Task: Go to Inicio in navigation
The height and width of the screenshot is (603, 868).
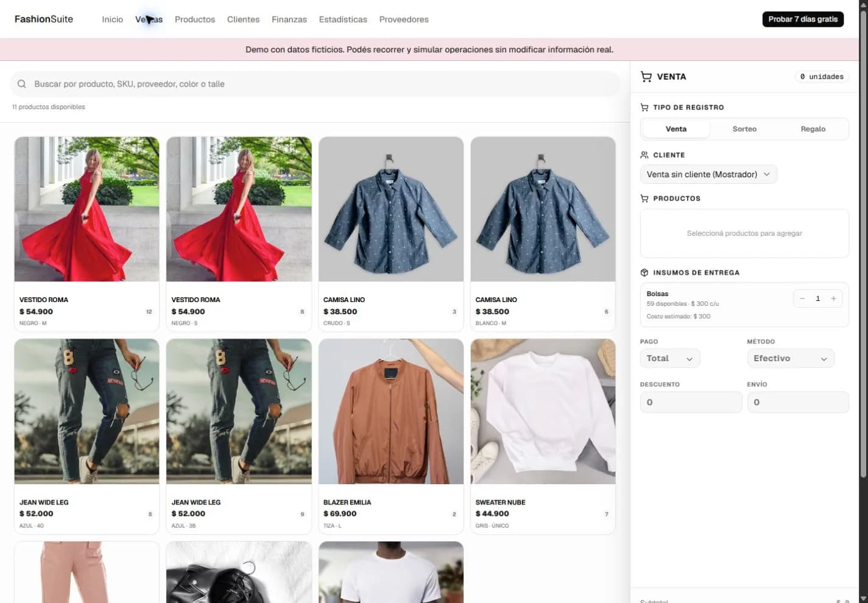Action: (x=113, y=19)
